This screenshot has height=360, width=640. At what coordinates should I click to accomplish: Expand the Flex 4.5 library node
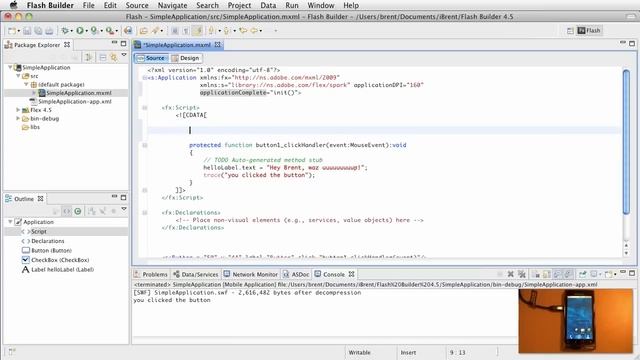18,110
